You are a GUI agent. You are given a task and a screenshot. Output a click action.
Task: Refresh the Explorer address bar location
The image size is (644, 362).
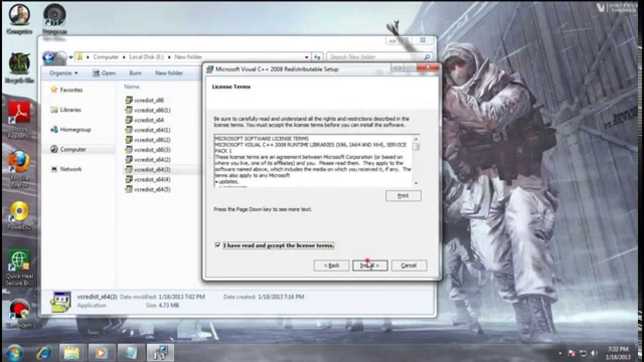pyautogui.click(x=317, y=57)
